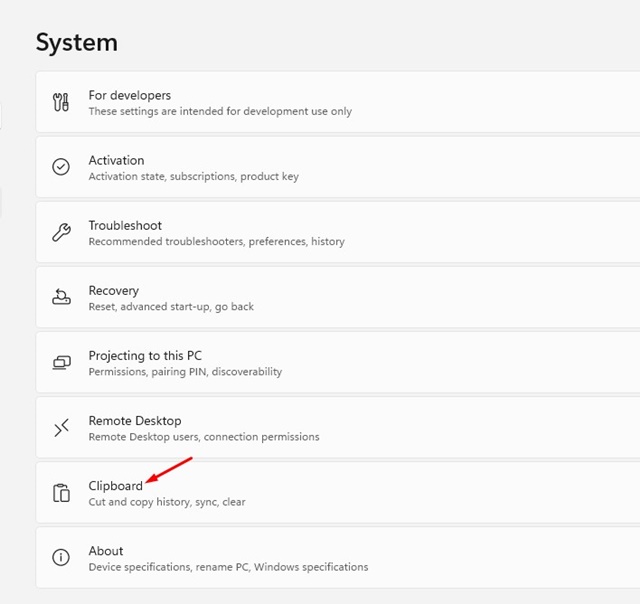Select Projecting to this PC
The height and width of the screenshot is (604, 640).
(x=144, y=356)
